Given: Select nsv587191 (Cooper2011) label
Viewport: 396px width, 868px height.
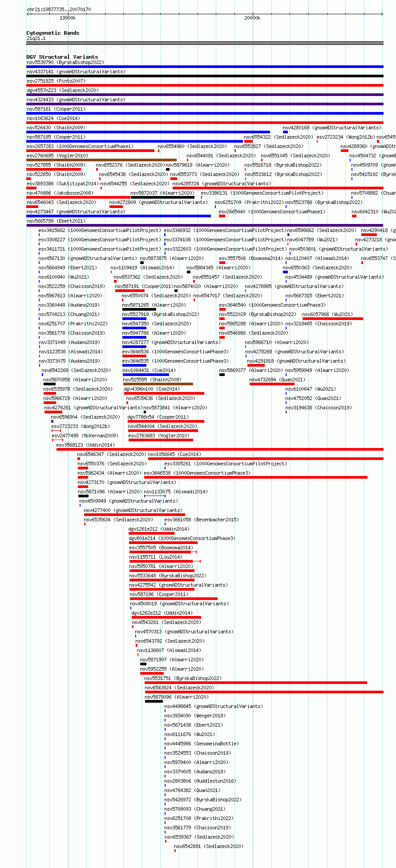Looking at the screenshot, I should 144,286.
